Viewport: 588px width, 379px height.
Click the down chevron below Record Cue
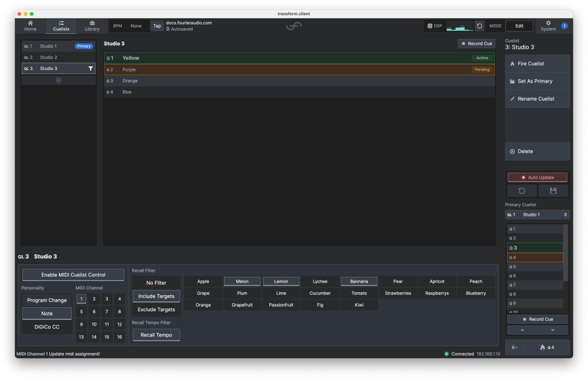(x=553, y=330)
